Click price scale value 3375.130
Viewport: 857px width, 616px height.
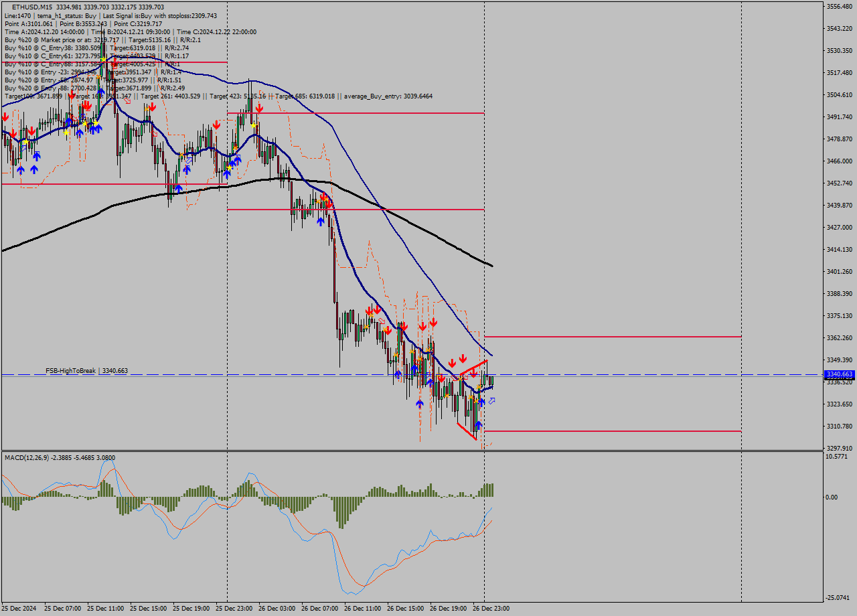point(839,316)
